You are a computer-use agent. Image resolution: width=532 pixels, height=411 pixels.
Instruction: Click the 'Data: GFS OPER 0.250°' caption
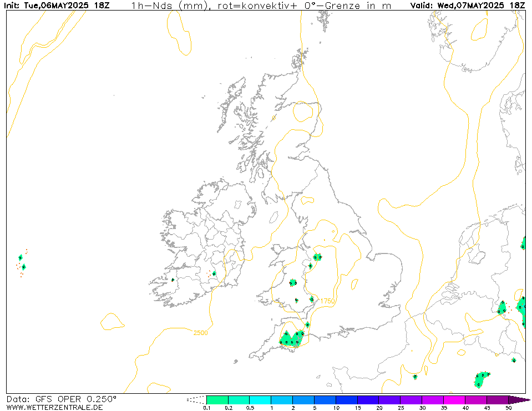point(62,399)
